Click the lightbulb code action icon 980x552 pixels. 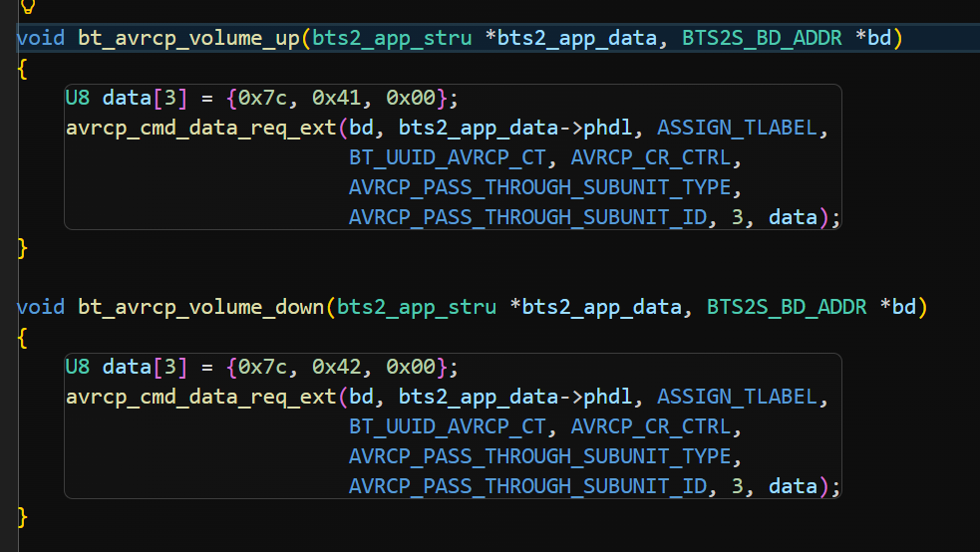27,6
